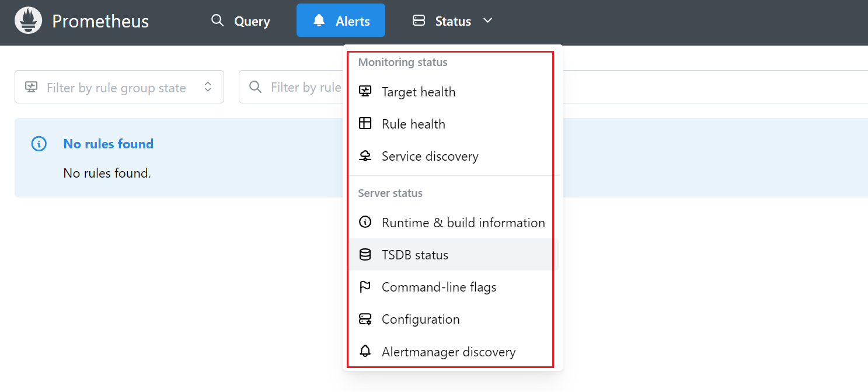Click the Target health monitor icon
This screenshot has width=868, height=392.
365,91
